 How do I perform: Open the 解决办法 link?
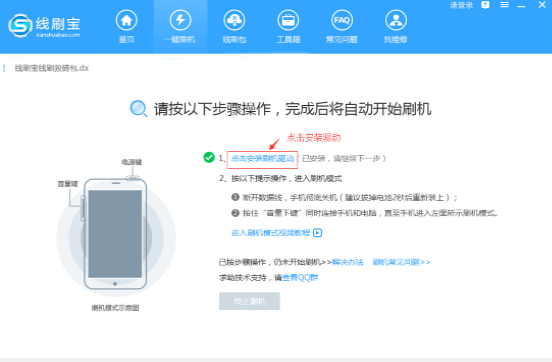click(x=347, y=262)
